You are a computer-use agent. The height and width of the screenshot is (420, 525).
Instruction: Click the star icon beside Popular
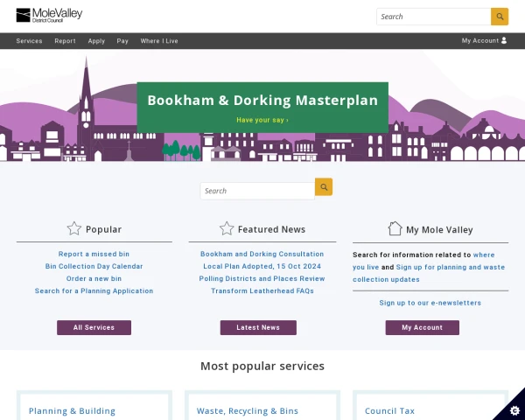[x=74, y=228]
